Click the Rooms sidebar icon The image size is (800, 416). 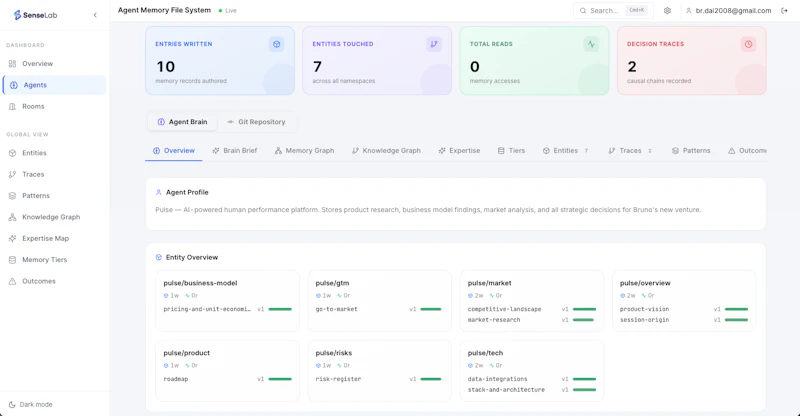coord(12,106)
